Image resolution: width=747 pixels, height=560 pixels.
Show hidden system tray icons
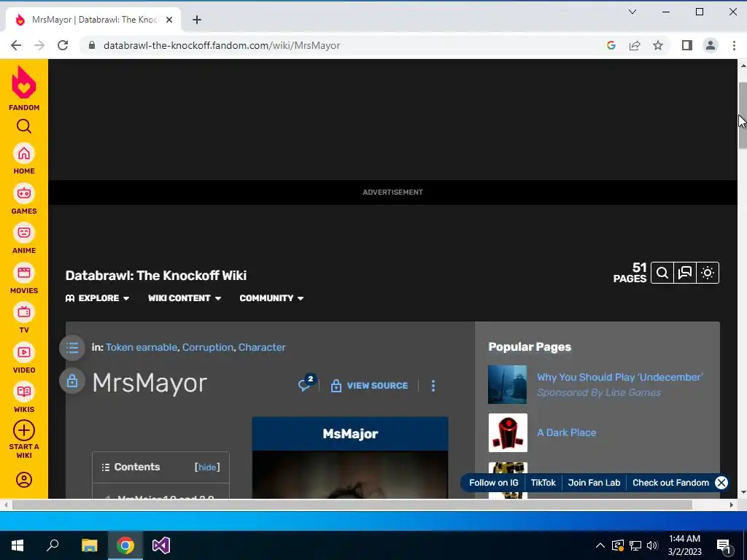pos(600,545)
